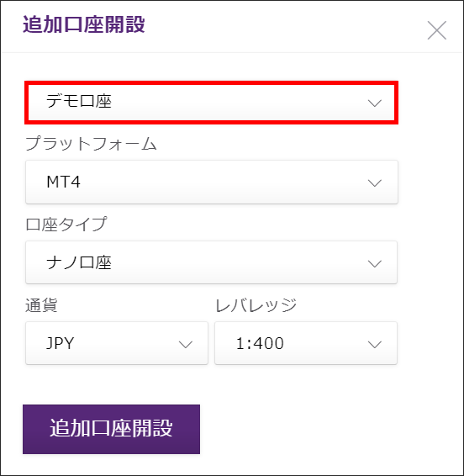Viewport: 464px width, 476px height.
Task: Click the 通貨 field label
Action: click(x=41, y=304)
